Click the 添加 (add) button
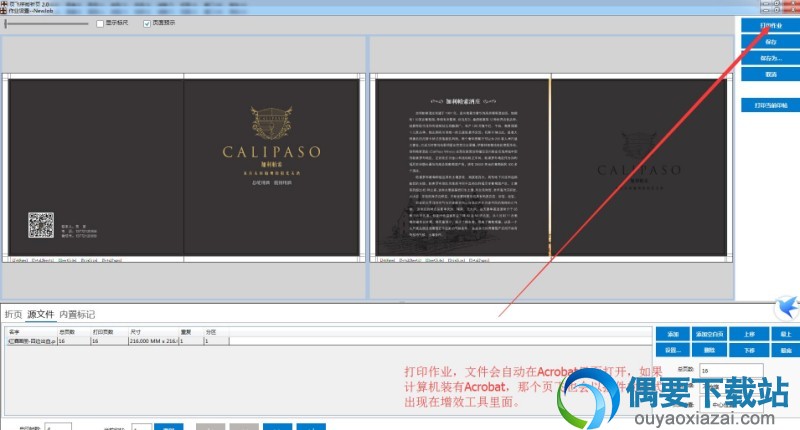 click(673, 334)
